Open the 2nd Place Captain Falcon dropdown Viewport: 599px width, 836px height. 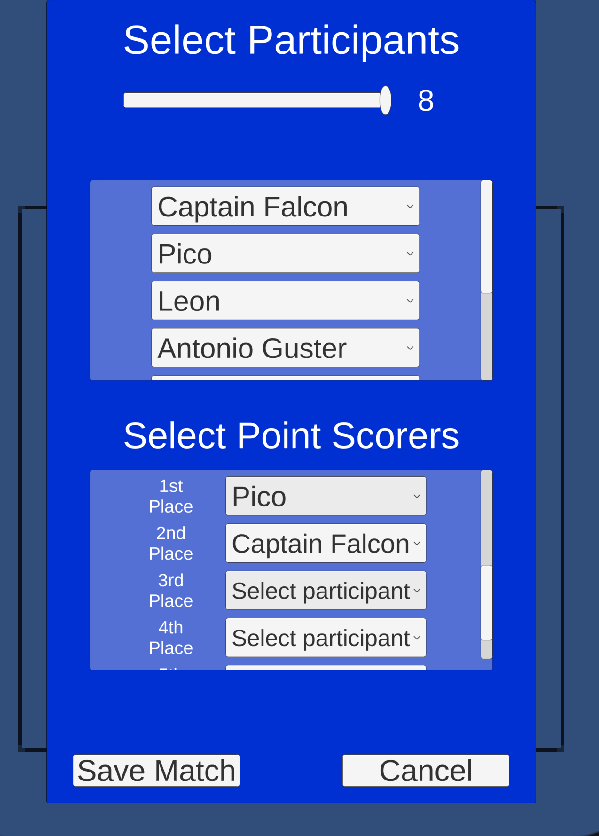coord(326,543)
